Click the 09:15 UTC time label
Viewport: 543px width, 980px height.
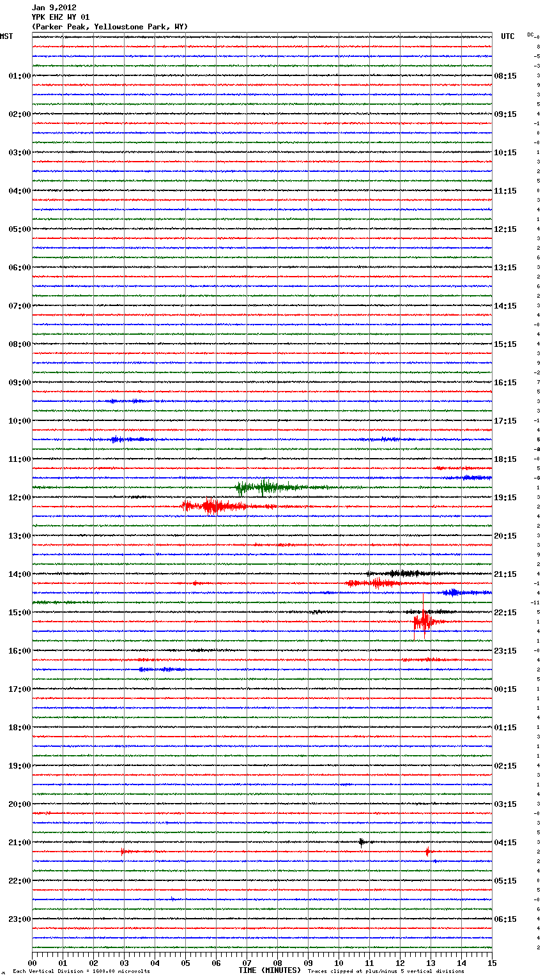(x=505, y=114)
